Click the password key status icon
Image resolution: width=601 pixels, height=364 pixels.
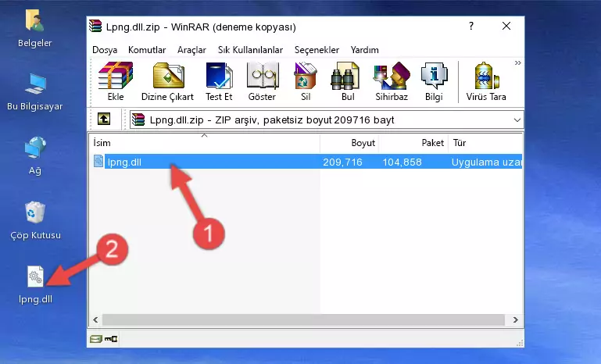(x=111, y=339)
